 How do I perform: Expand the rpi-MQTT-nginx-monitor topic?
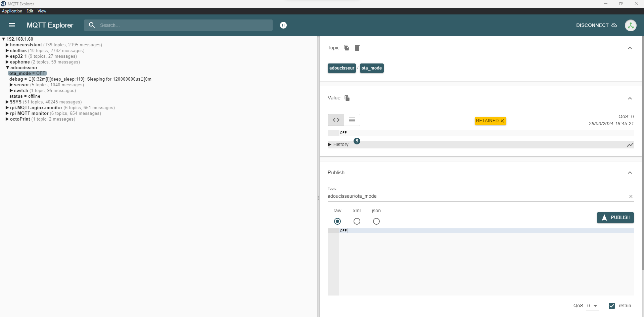click(7, 108)
